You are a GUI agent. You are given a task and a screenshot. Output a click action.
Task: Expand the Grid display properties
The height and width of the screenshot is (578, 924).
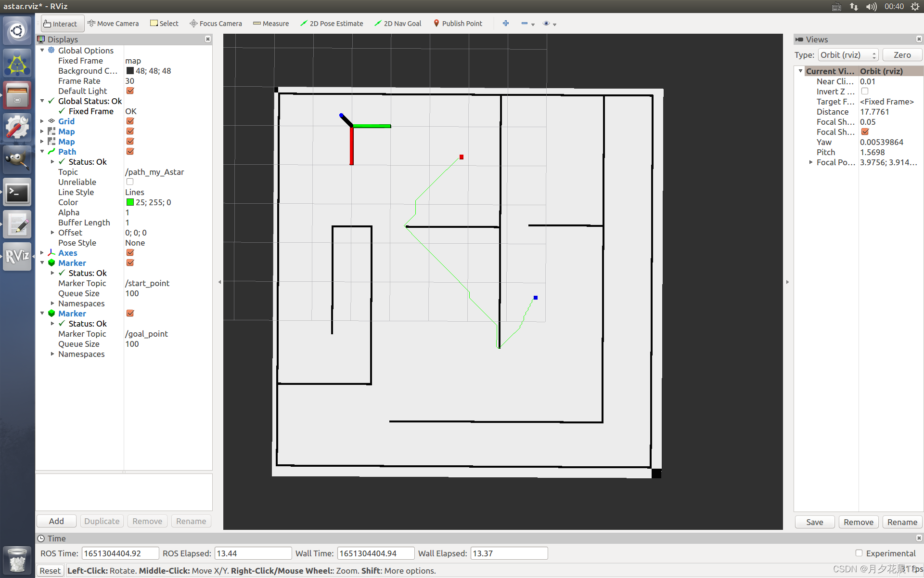42,121
